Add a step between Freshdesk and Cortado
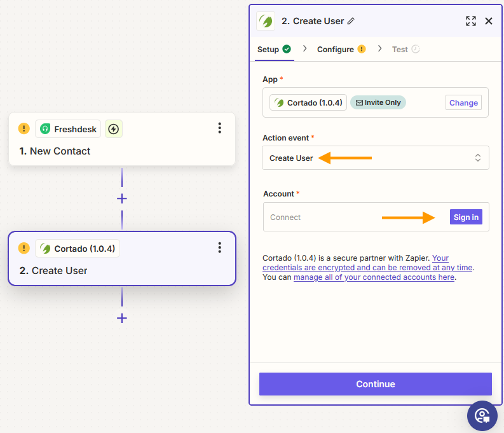The image size is (504, 433). 122,198
